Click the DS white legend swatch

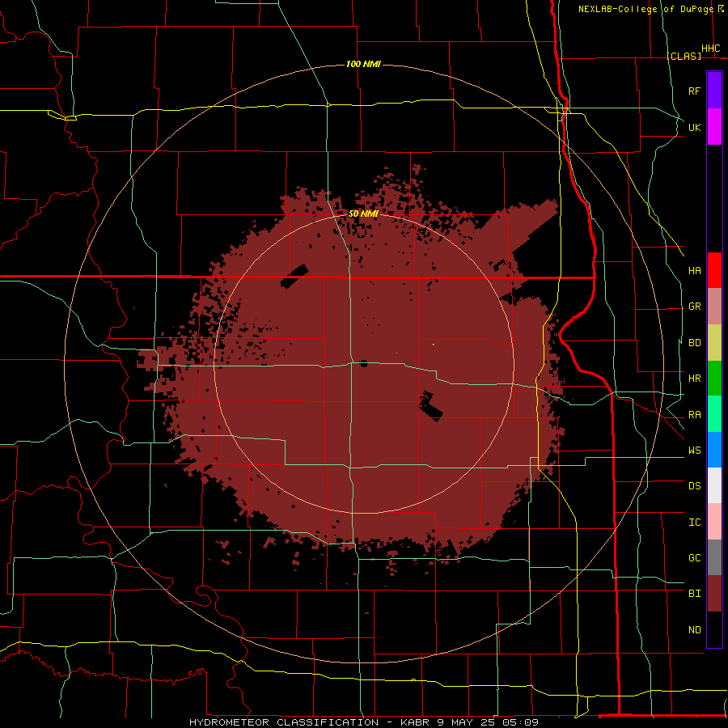coord(714,485)
